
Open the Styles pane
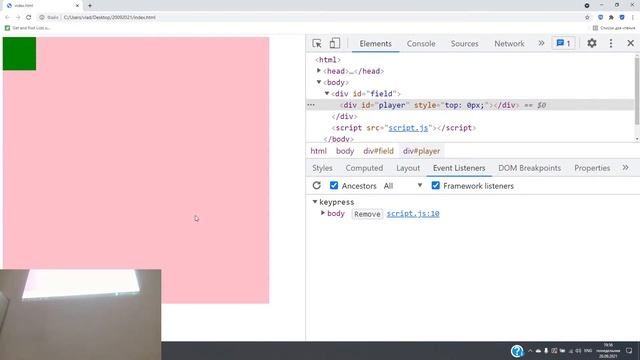click(322, 168)
